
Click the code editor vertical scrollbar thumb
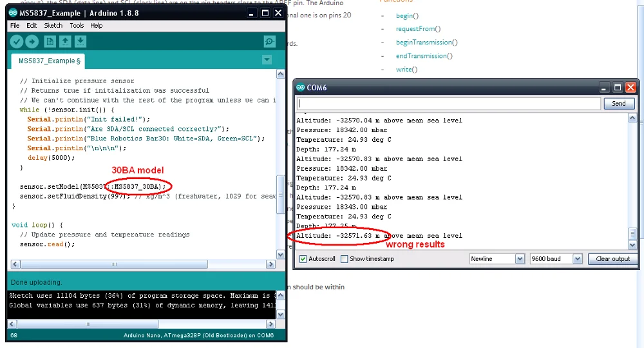click(281, 195)
